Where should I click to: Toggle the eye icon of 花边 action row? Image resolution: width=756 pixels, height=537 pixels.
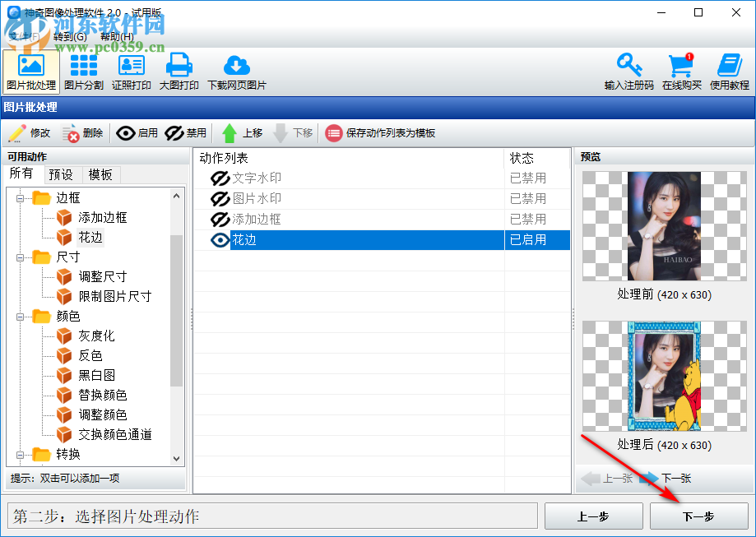coord(220,240)
